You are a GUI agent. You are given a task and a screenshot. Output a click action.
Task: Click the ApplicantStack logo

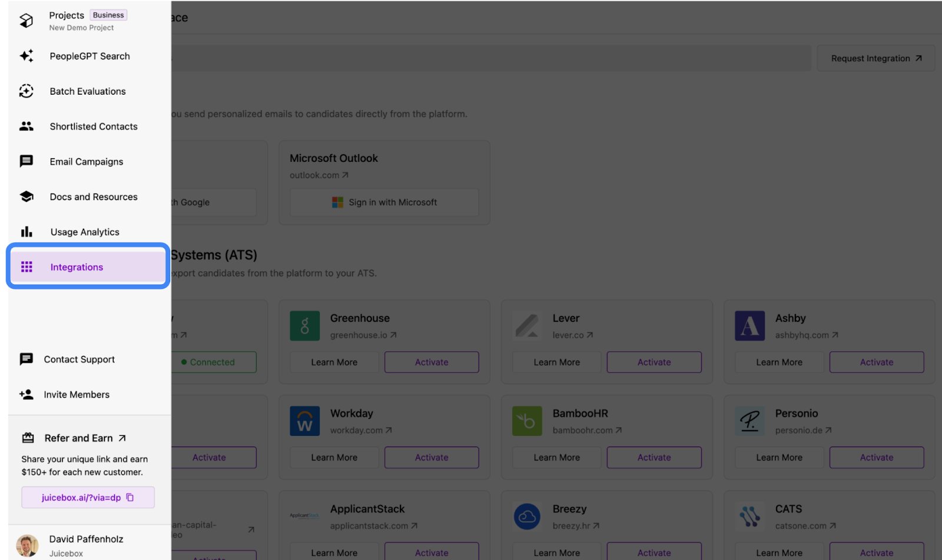click(x=305, y=516)
